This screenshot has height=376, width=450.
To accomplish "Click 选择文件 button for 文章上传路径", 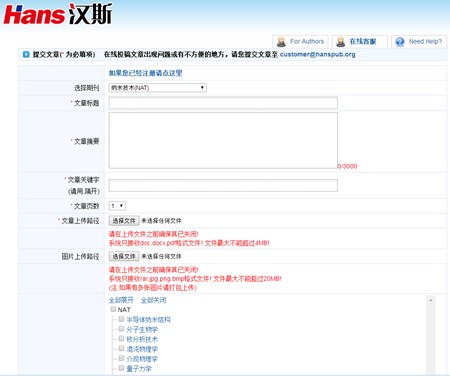I will tap(124, 220).
